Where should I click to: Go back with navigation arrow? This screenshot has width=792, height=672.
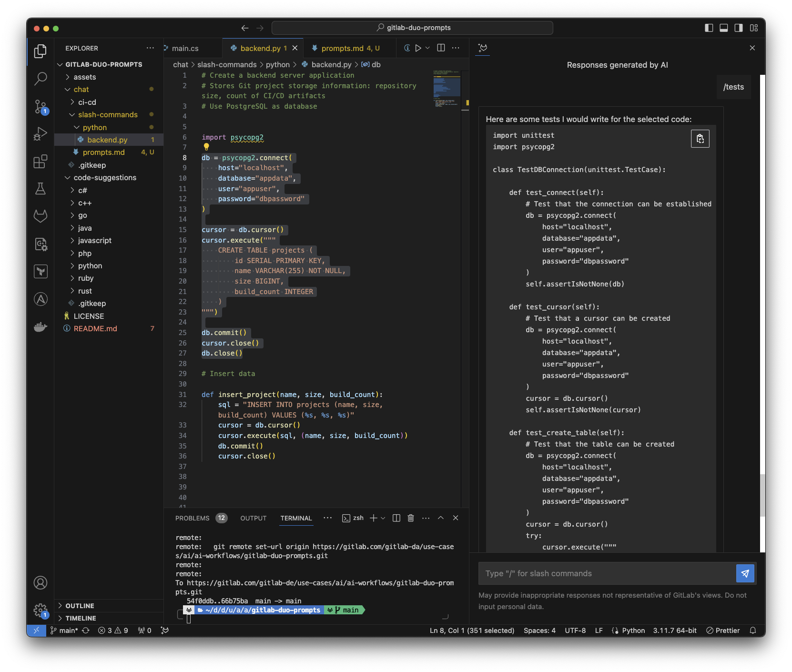pyautogui.click(x=245, y=28)
